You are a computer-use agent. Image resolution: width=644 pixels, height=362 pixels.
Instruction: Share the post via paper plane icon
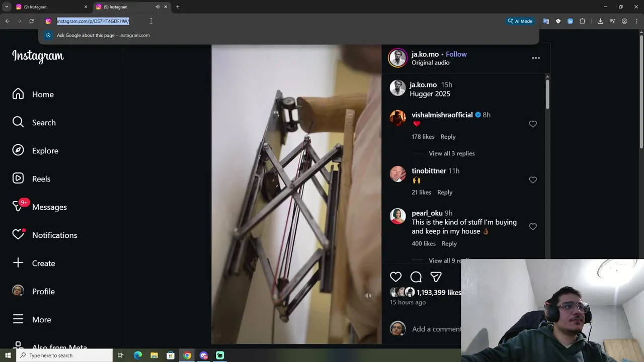tap(436, 277)
